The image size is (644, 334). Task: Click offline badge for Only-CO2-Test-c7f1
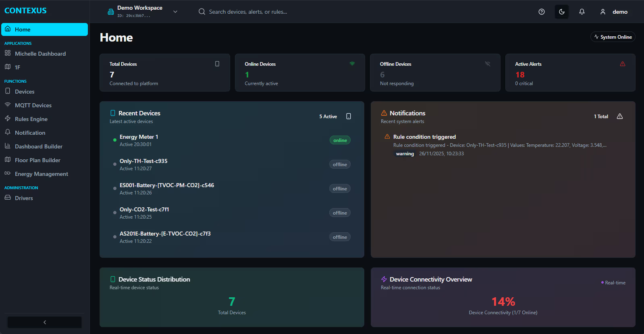(340, 213)
